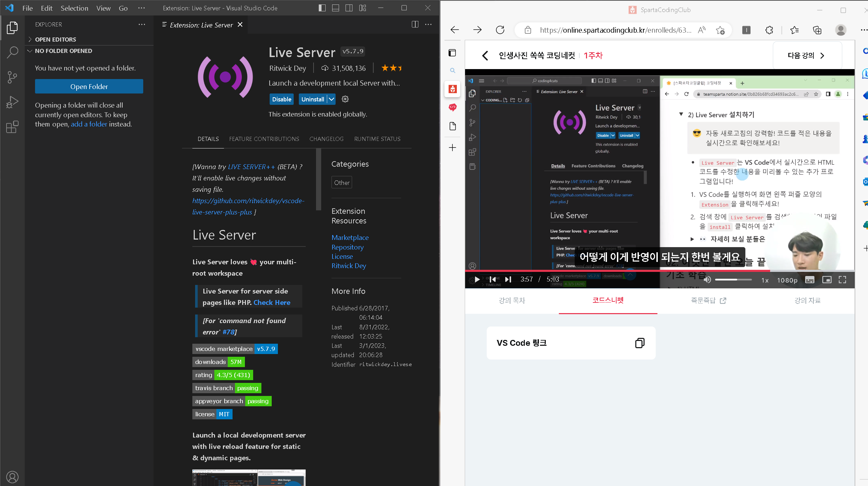The width and height of the screenshot is (868, 486).
Task: Open the editor More Actions menu
Action: tap(428, 24)
